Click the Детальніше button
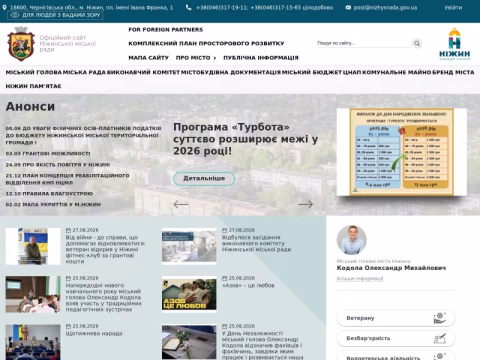The image size is (480, 360). [x=204, y=179]
